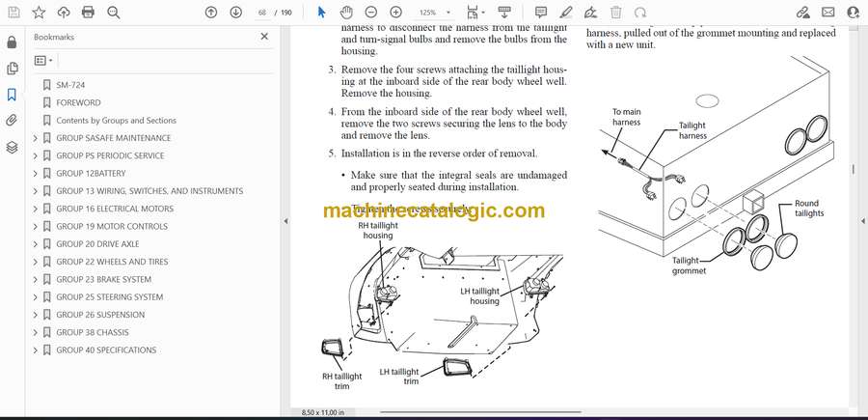Expand GROUP SASAFE MAINTENANCE bookmark
Screen dimensions: 868x420
[36, 138]
